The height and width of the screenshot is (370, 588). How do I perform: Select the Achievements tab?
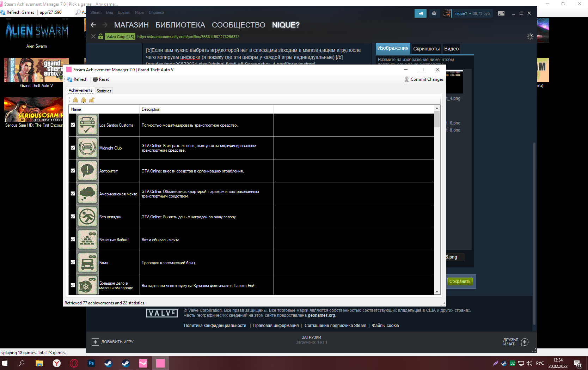[x=80, y=91]
